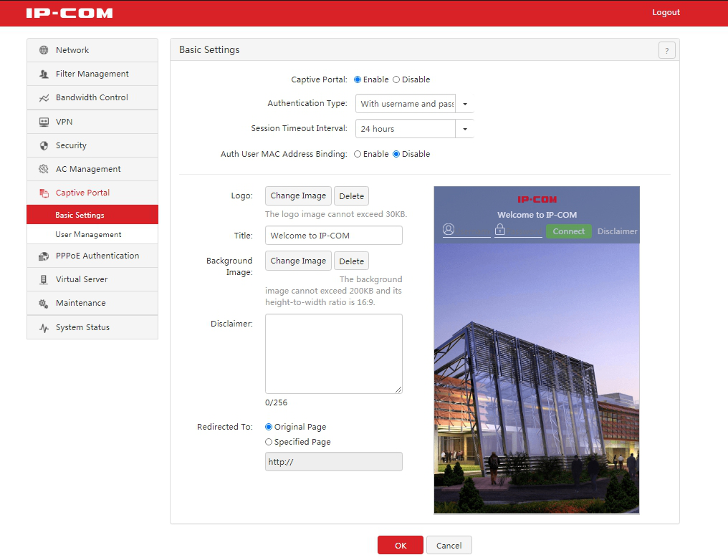Click the AC Management gear icon
Viewport: 728px width, 560px height.
click(x=44, y=169)
